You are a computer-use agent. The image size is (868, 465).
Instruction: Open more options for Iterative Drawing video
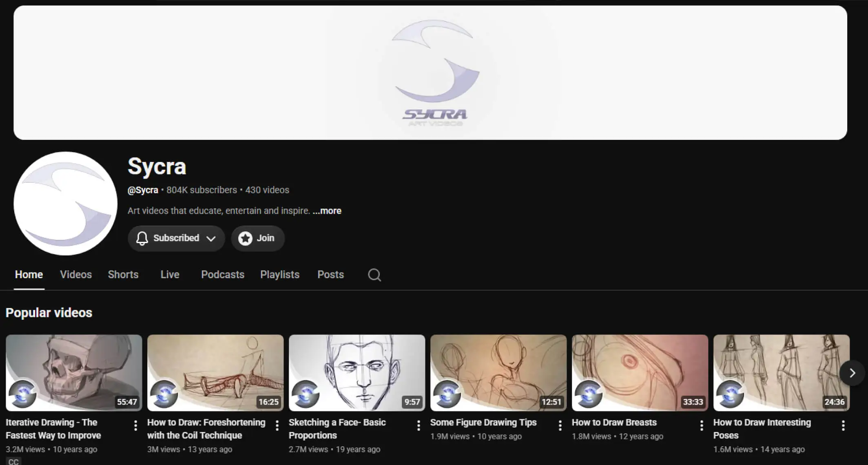tap(135, 426)
